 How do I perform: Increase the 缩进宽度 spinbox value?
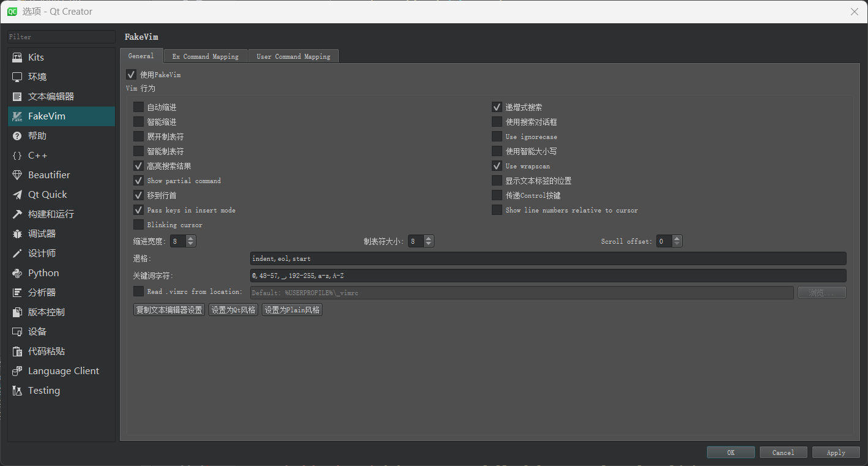tap(191, 239)
